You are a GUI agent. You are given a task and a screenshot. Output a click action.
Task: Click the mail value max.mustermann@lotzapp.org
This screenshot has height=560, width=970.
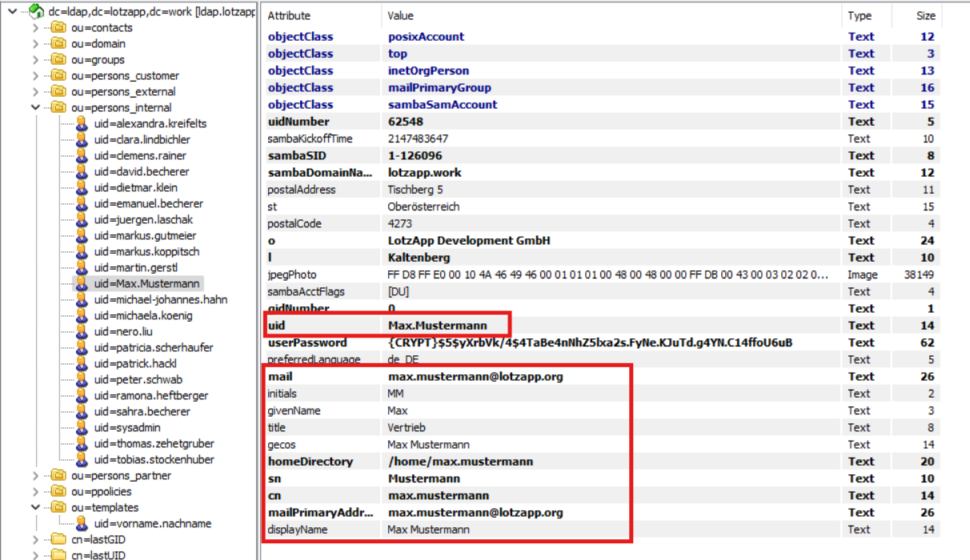475,377
